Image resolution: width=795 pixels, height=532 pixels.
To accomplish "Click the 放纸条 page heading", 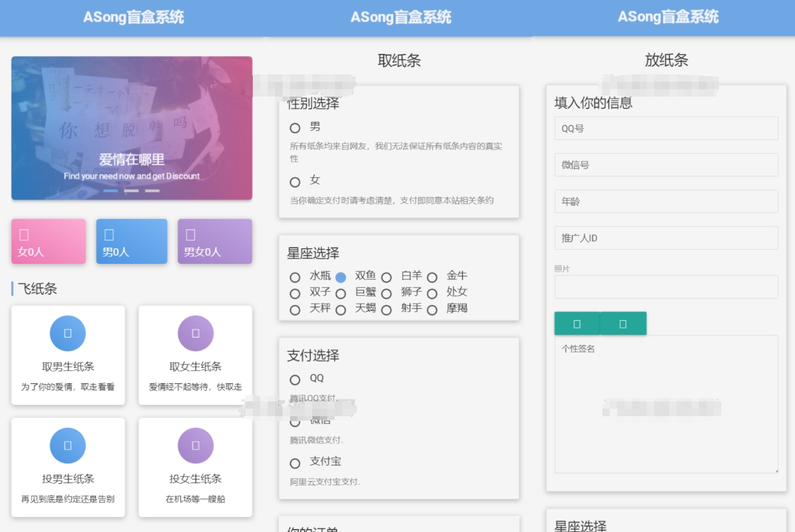I will tap(667, 60).
